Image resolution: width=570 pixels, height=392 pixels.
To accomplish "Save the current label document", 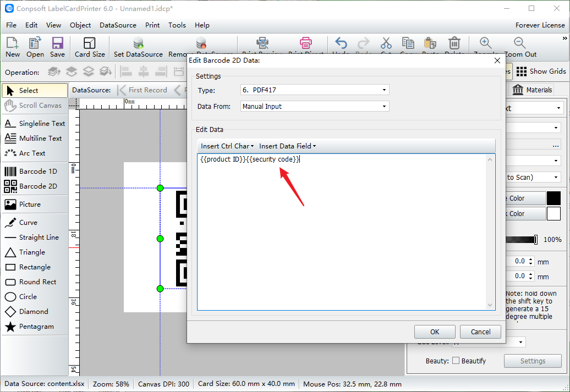I will [x=57, y=47].
